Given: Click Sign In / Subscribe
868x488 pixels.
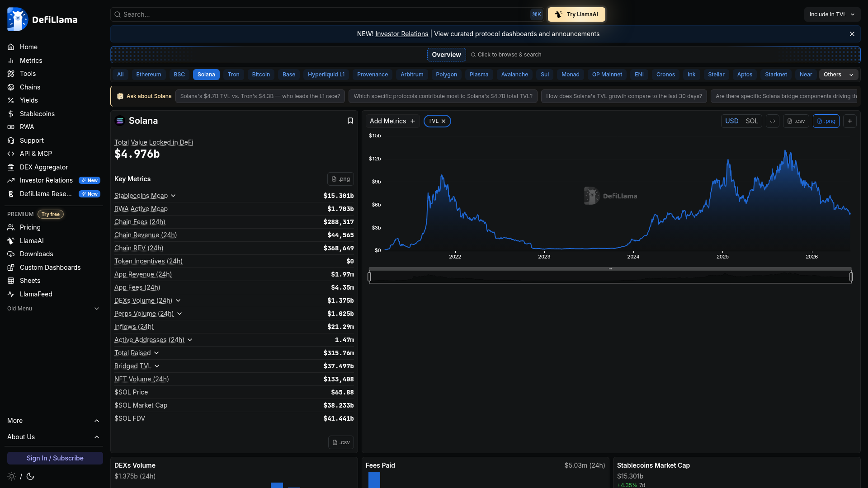Looking at the screenshot, I should point(55,458).
